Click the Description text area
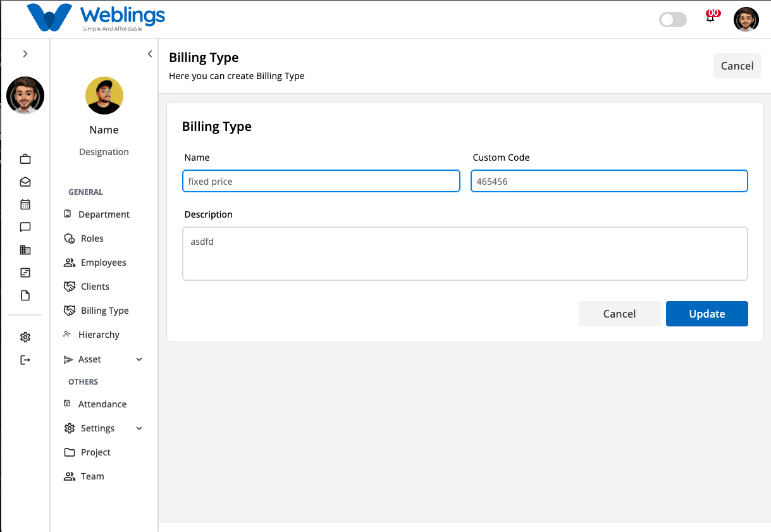The height and width of the screenshot is (532, 771). 465,253
